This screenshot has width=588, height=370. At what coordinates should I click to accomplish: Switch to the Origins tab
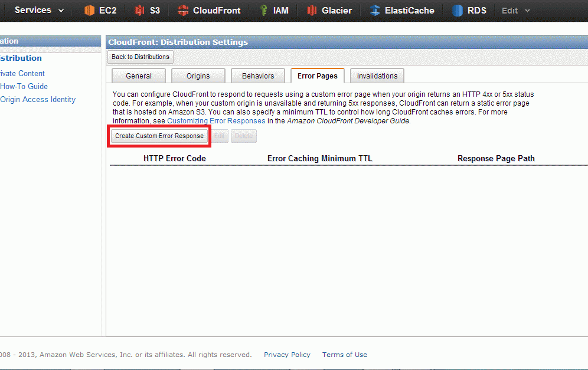click(x=198, y=76)
